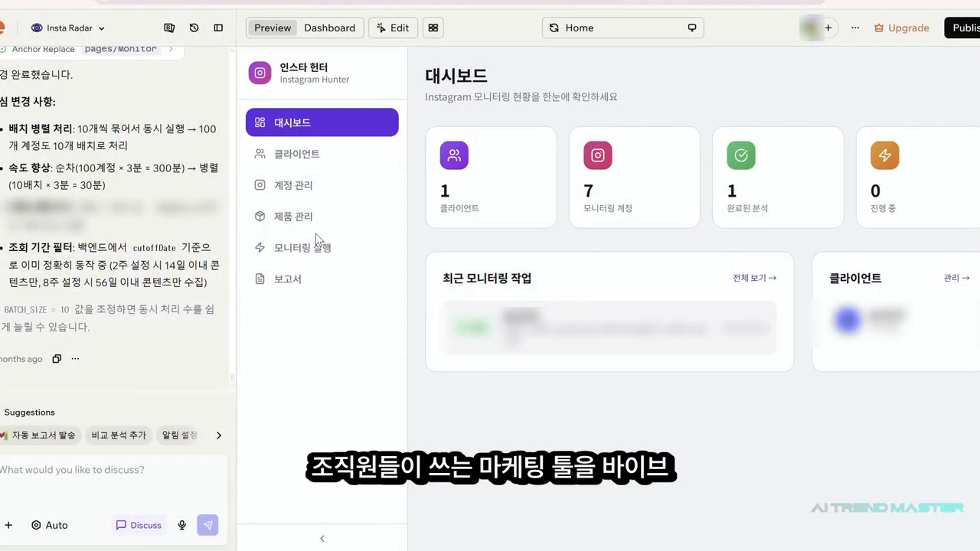The height and width of the screenshot is (551, 980).
Task: Copy the message with the copy icon
Action: 57,359
